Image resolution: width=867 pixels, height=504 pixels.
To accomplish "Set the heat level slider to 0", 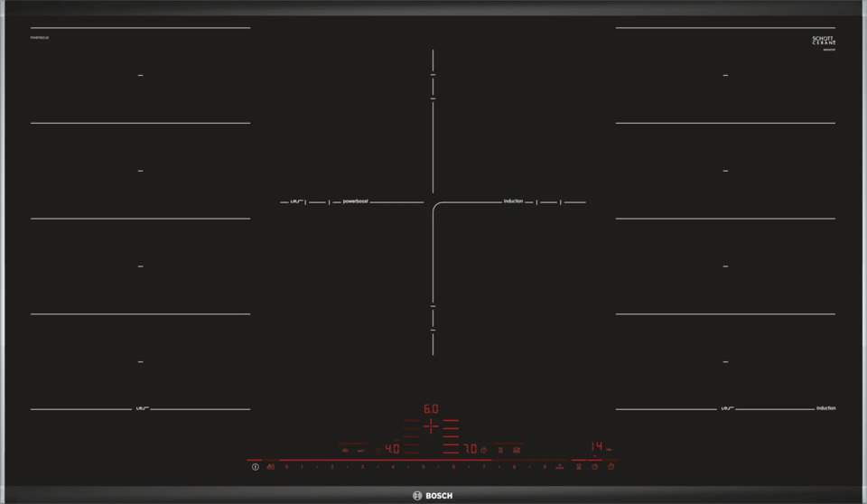I will [286, 467].
